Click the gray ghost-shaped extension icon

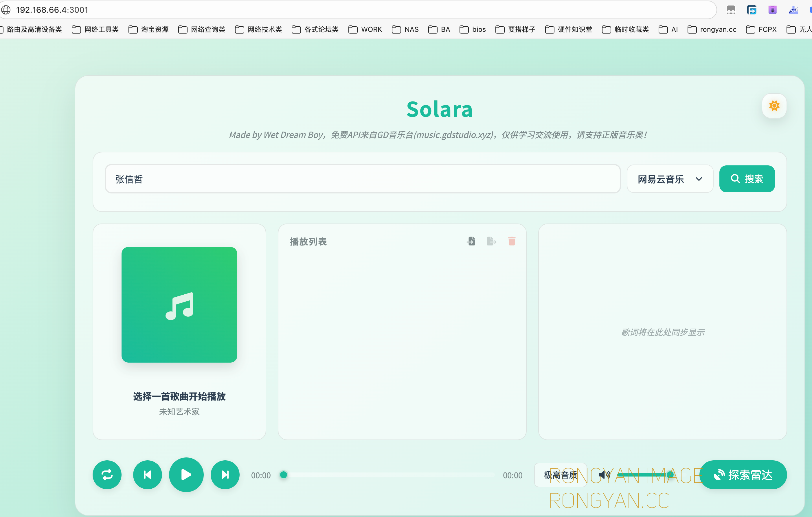[x=731, y=10]
